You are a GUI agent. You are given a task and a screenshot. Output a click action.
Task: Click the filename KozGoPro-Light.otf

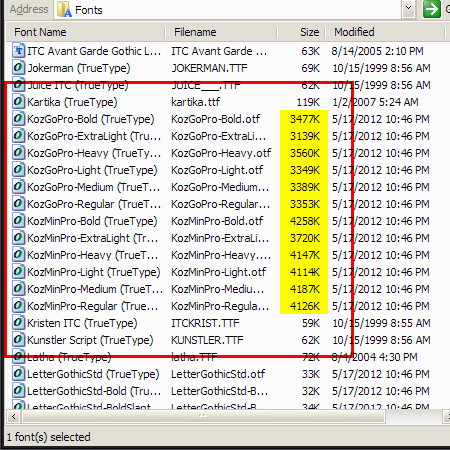pos(217,170)
